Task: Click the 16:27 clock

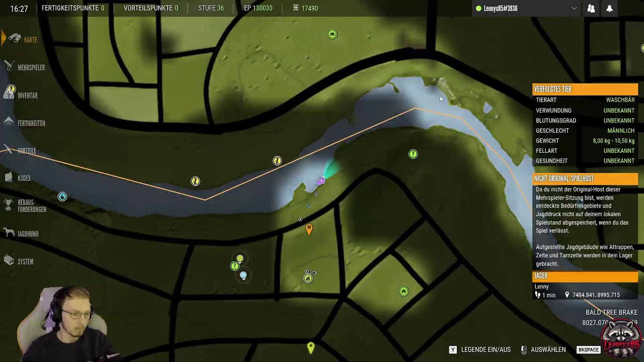Action: pyautogui.click(x=19, y=9)
